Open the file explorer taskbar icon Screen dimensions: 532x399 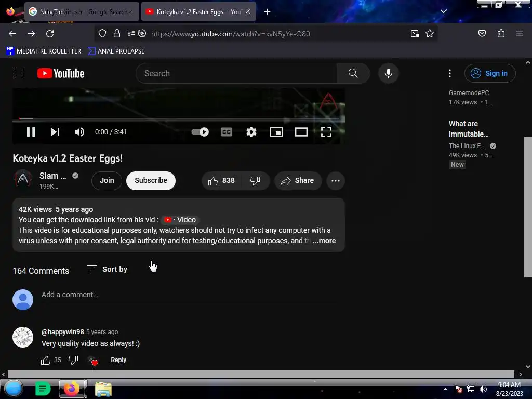pos(103,389)
